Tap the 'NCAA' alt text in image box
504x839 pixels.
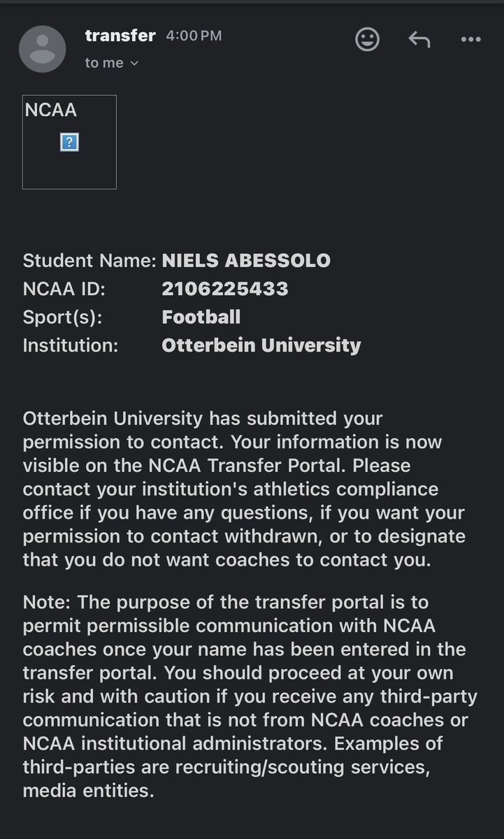click(x=50, y=110)
